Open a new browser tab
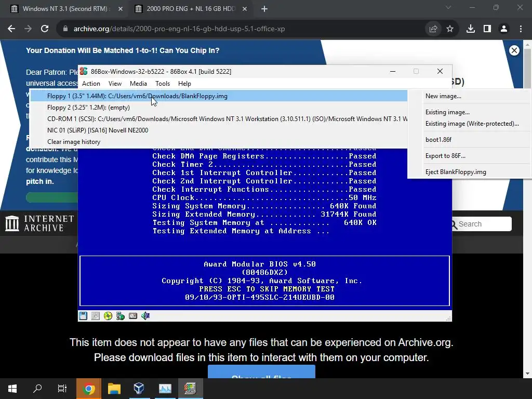Image resolution: width=532 pixels, height=399 pixels. point(264,9)
